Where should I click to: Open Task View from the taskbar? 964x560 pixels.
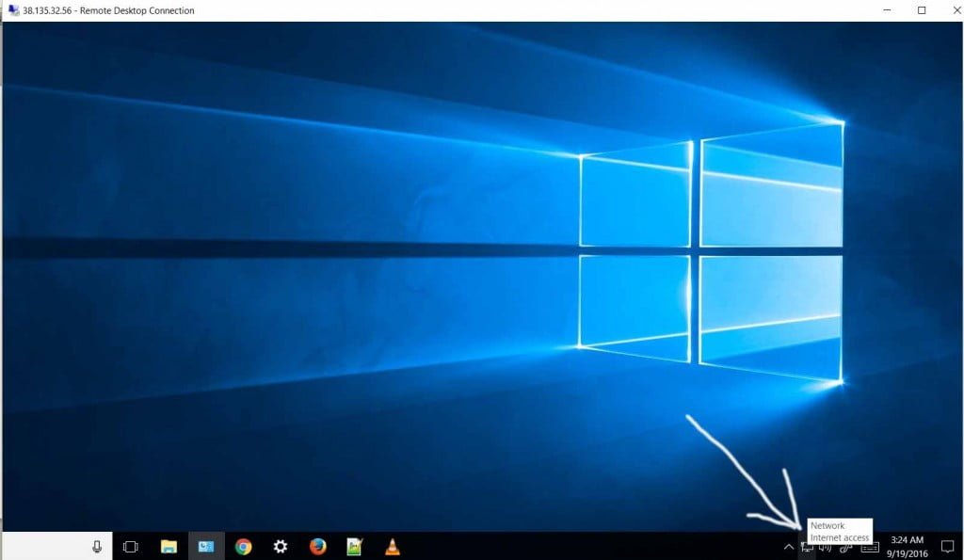pos(130,547)
